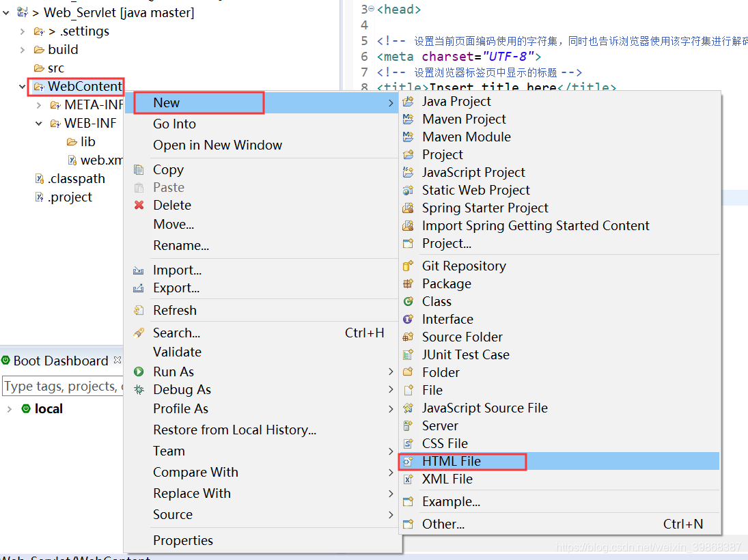Open the Team submenu arrow

(x=391, y=451)
